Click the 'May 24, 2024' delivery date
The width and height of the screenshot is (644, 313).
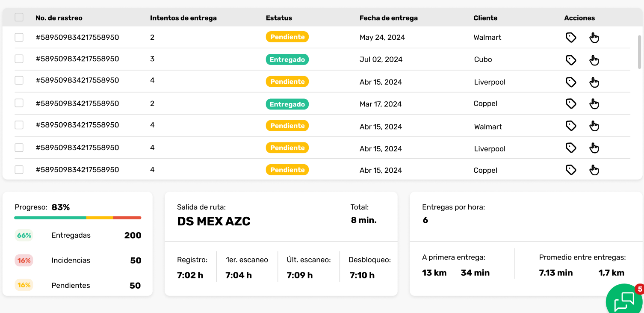click(x=382, y=37)
